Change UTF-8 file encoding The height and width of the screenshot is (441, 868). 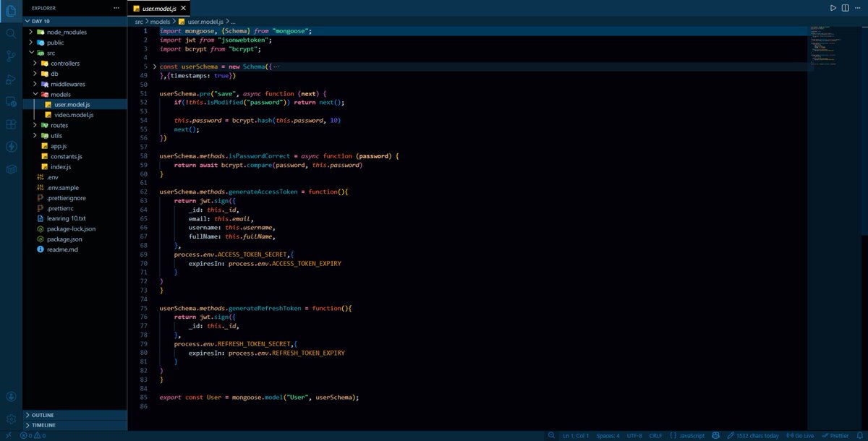pos(634,436)
